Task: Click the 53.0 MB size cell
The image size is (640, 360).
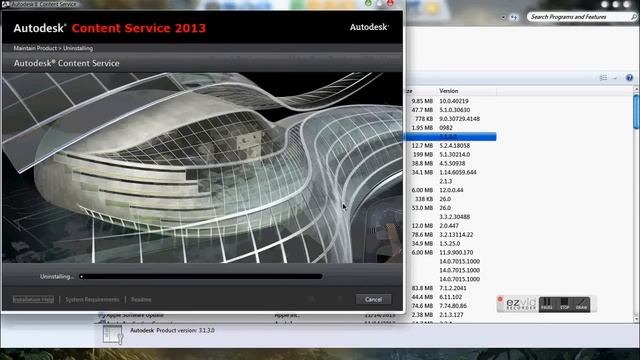Action: click(422, 208)
